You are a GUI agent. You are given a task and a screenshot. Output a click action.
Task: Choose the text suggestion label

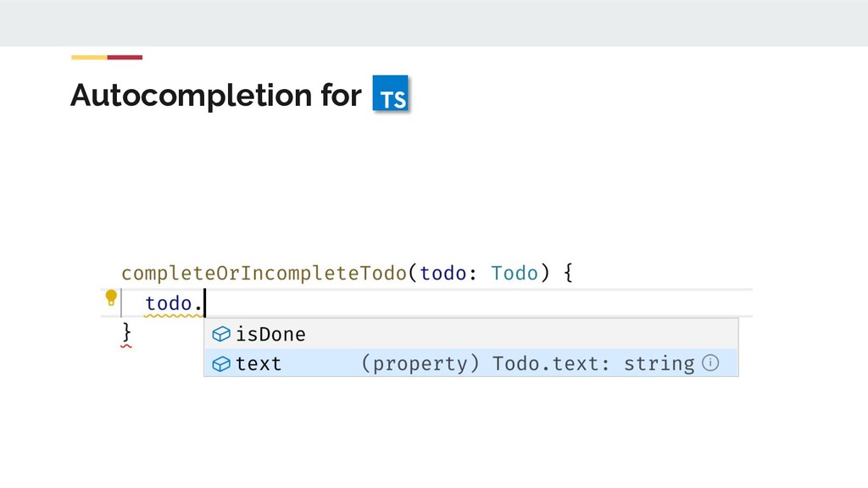(259, 364)
